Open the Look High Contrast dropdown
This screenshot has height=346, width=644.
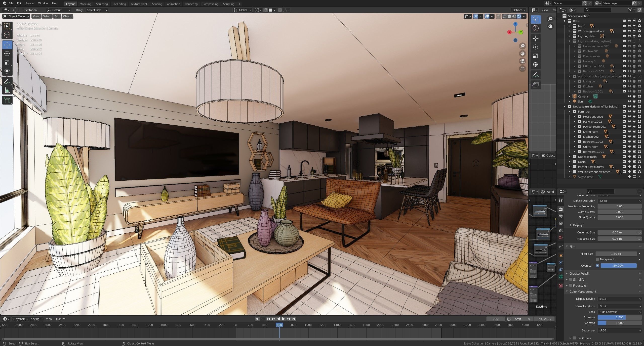620,312
